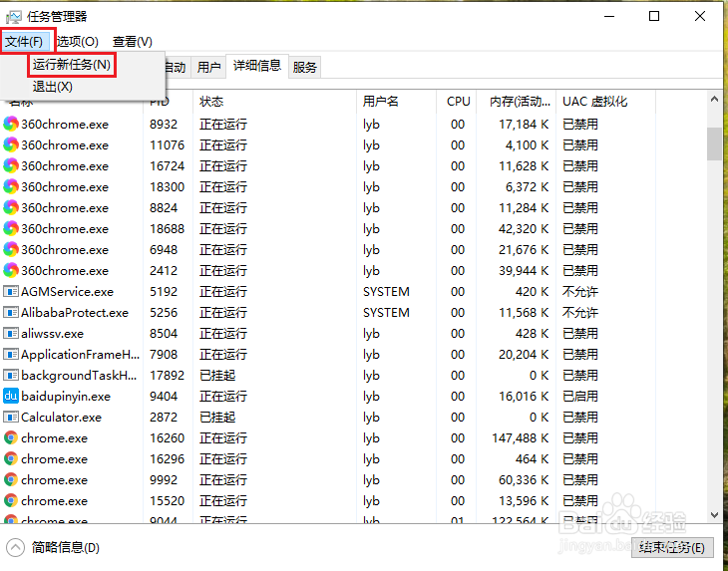
Task: Click the vertical scrollbar thumb
Action: [x=714, y=143]
